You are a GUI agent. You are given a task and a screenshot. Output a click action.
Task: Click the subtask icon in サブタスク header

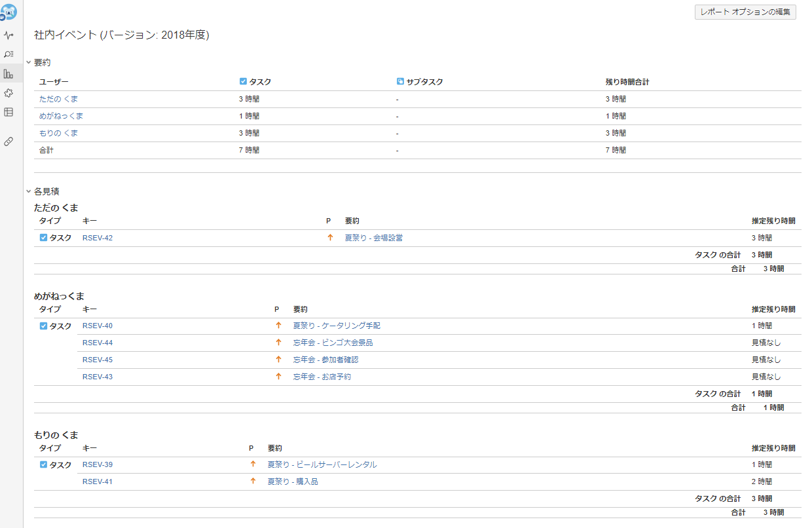click(x=400, y=82)
